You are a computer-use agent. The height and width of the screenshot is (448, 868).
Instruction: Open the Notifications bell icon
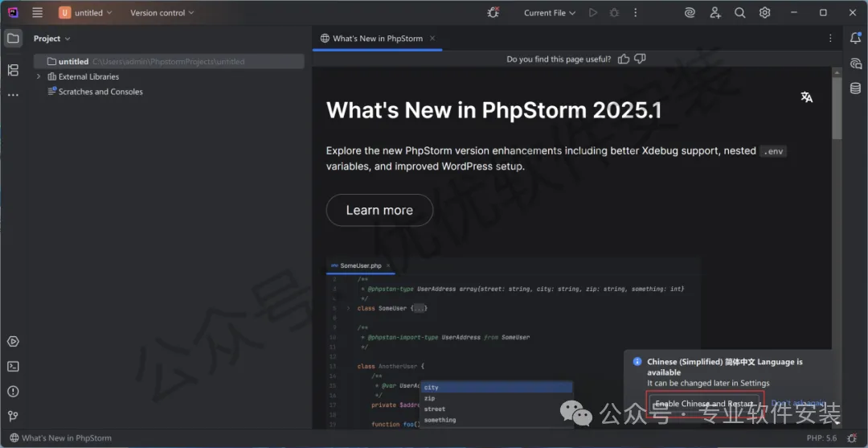855,39
